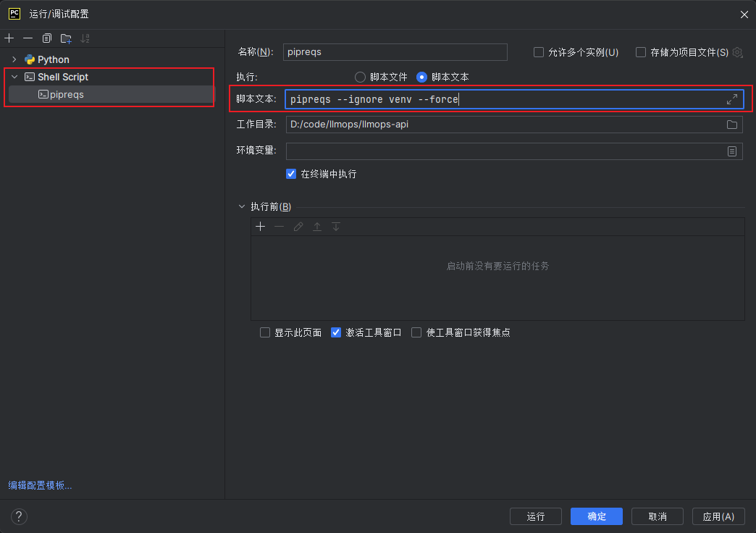
Task: Add a before-launch task with plus icon
Action: point(261,227)
